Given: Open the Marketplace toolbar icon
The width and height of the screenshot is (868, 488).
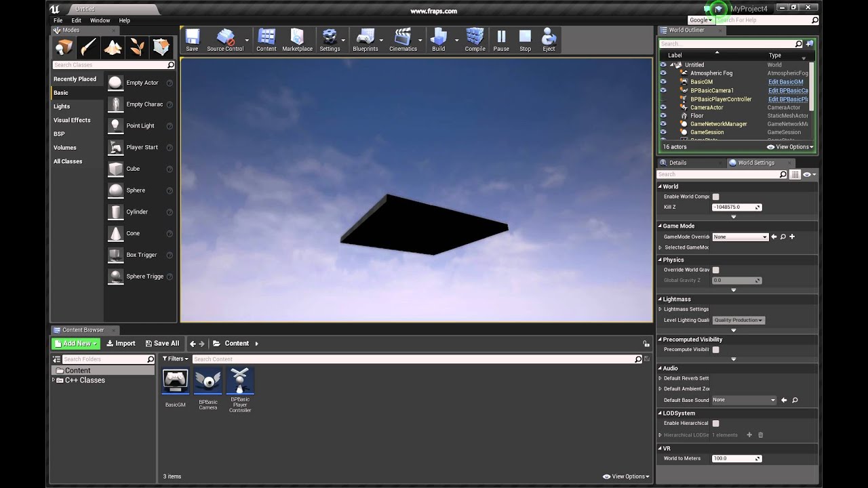Looking at the screenshot, I should click(297, 40).
